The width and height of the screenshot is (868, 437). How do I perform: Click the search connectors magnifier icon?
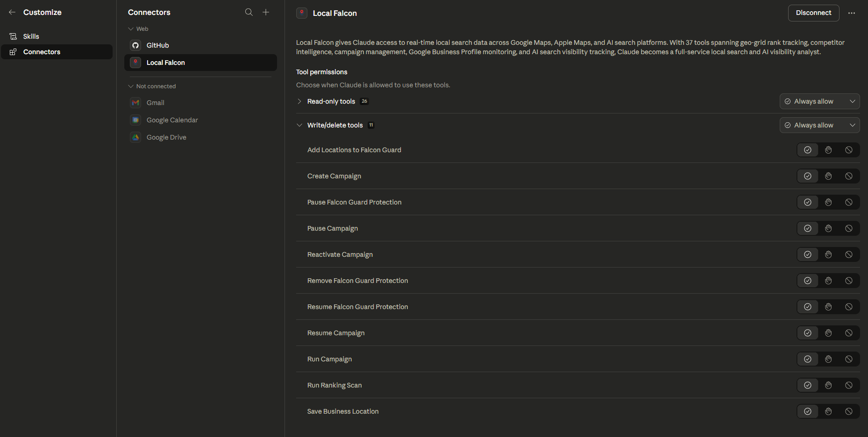click(249, 12)
